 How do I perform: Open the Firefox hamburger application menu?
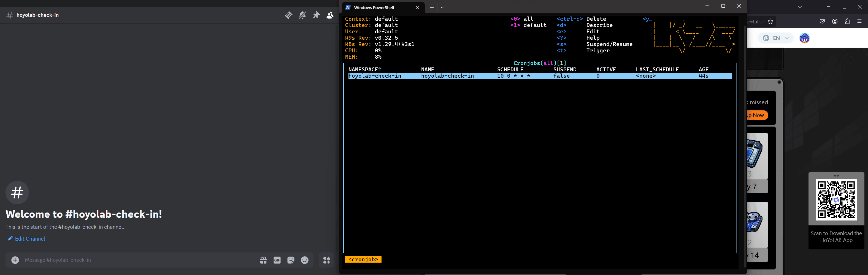tap(859, 21)
